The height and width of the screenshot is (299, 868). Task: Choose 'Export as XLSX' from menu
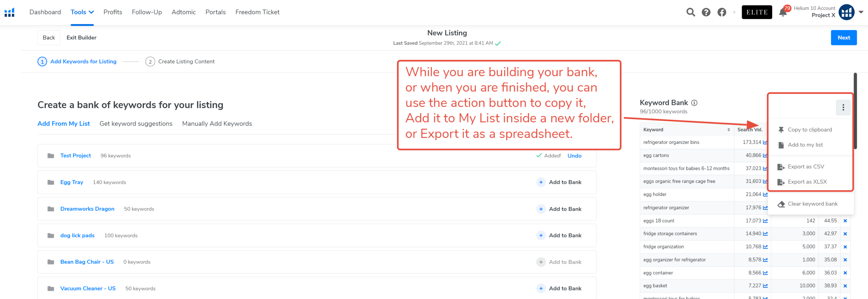click(807, 182)
